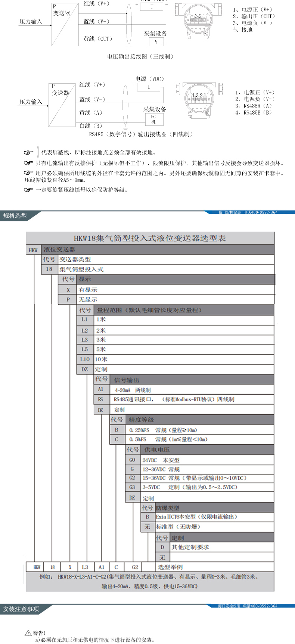Image resolution: width=295 pixels, height=644 pixels.
Task: Click the 0.5%FS 常规（1m≤量程<10m）cell
Action: (x=200, y=439)
